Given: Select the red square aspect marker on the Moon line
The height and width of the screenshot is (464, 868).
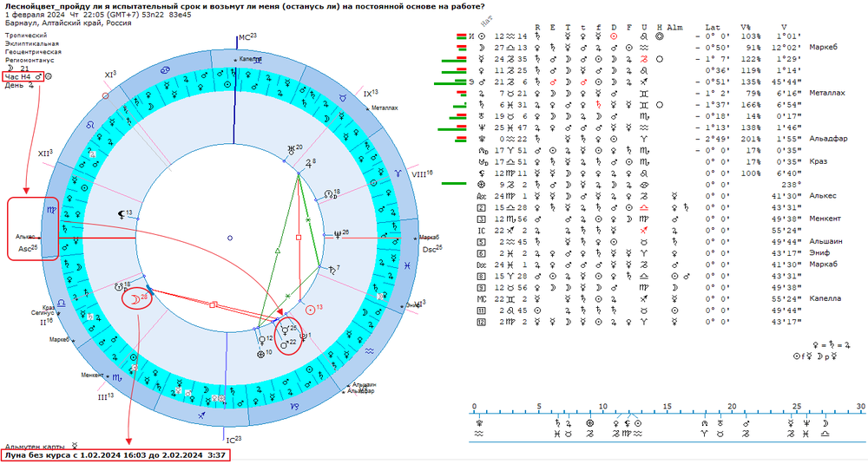Looking at the screenshot, I should pos(214,304).
